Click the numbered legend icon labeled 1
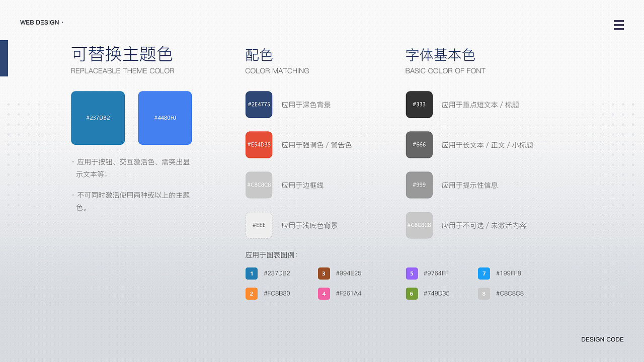Viewport: 644px width, 362px height. click(252, 273)
